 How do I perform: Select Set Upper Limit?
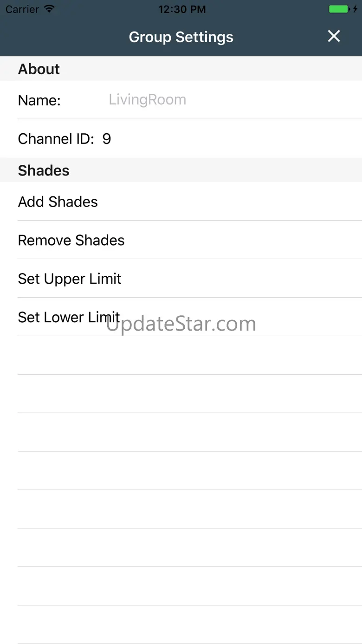[x=70, y=279]
